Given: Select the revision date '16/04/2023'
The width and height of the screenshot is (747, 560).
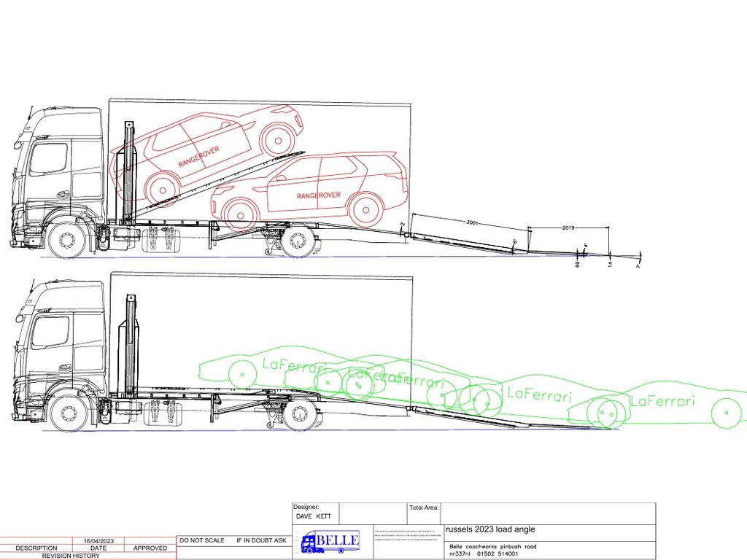Looking at the screenshot, I should pyautogui.click(x=98, y=541).
